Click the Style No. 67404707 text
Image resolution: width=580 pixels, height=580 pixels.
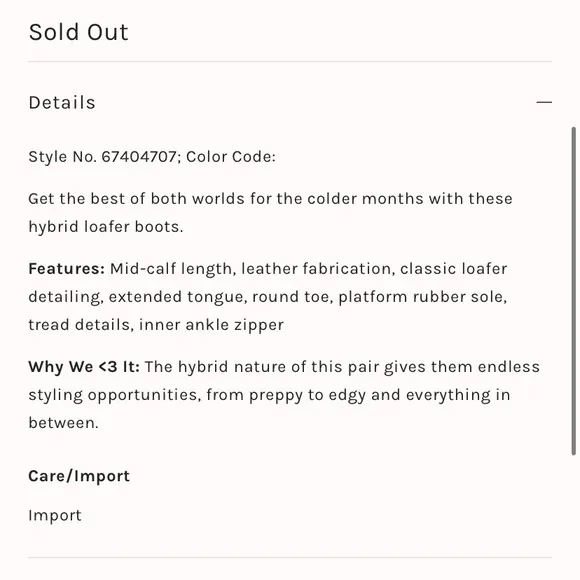click(x=102, y=157)
